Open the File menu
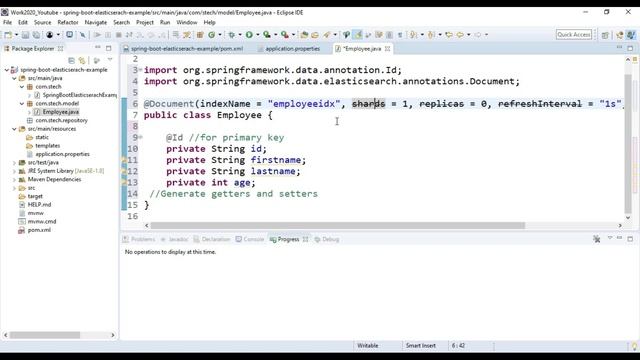Image resolution: width=640 pixels, height=360 pixels. click(7, 22)
